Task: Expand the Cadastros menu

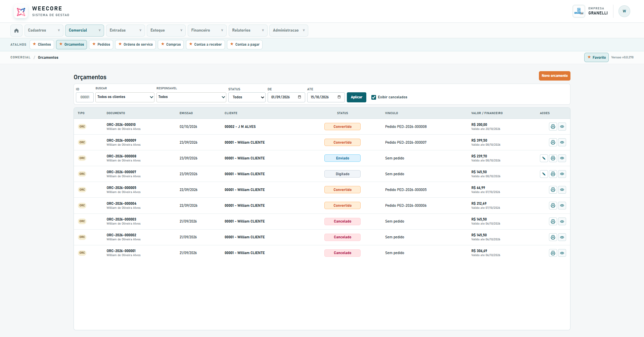Action: (44, 30)
